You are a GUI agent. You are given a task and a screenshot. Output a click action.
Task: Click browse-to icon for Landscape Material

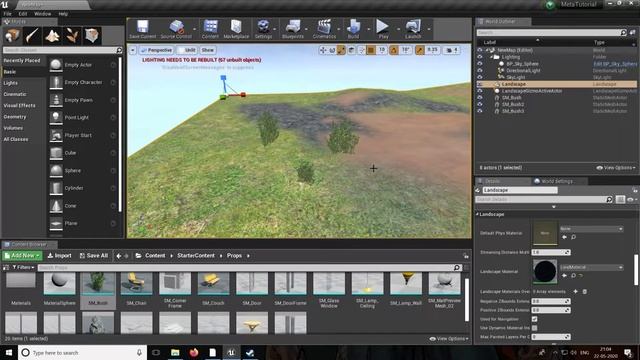tap(573, 276)
